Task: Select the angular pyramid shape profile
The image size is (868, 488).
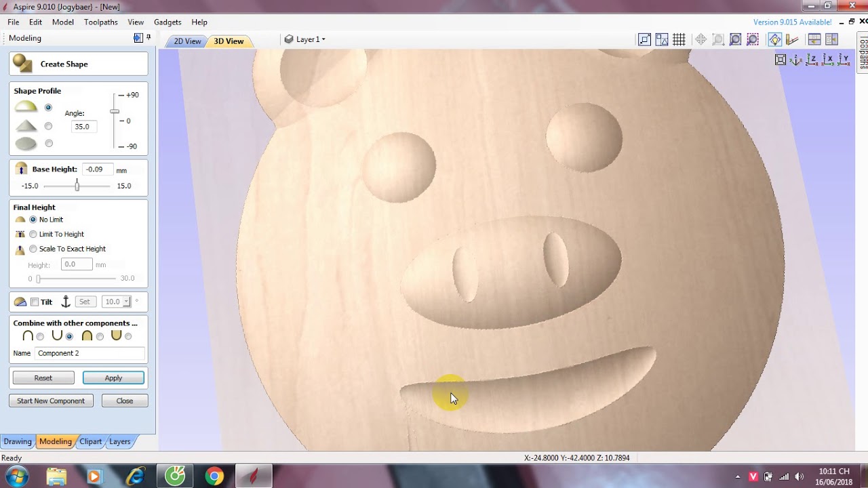Action: point(48,125)
